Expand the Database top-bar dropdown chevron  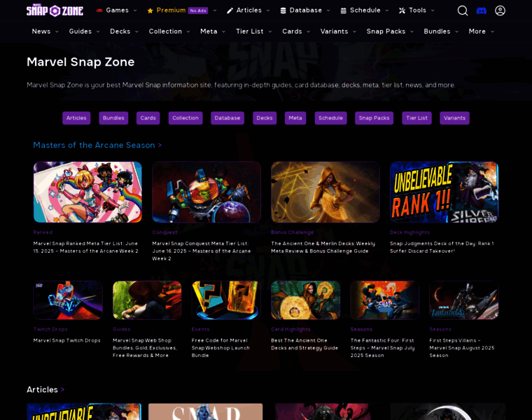[x=328, y=10]
